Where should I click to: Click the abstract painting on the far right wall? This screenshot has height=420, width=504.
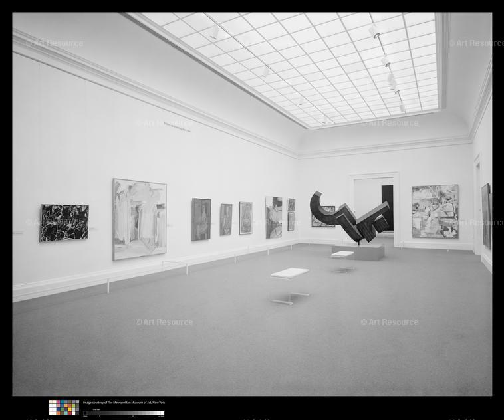point(436,211)
